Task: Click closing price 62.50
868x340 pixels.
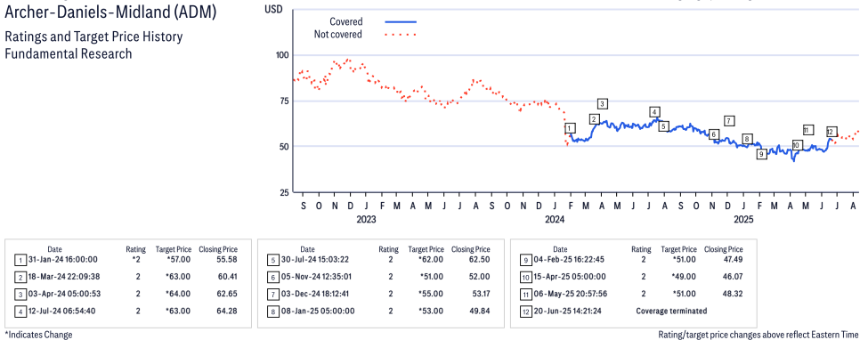Action: pos(479,259)
